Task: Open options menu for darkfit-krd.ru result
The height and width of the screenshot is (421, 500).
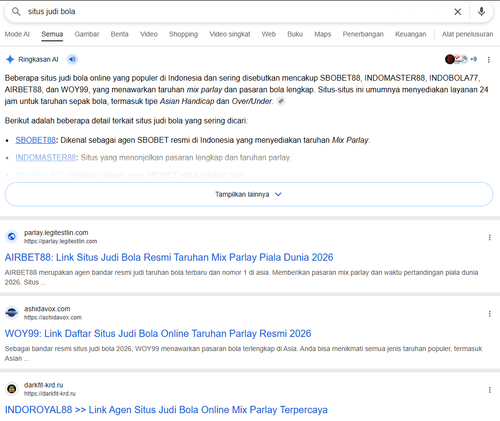Action: (489, 390)
